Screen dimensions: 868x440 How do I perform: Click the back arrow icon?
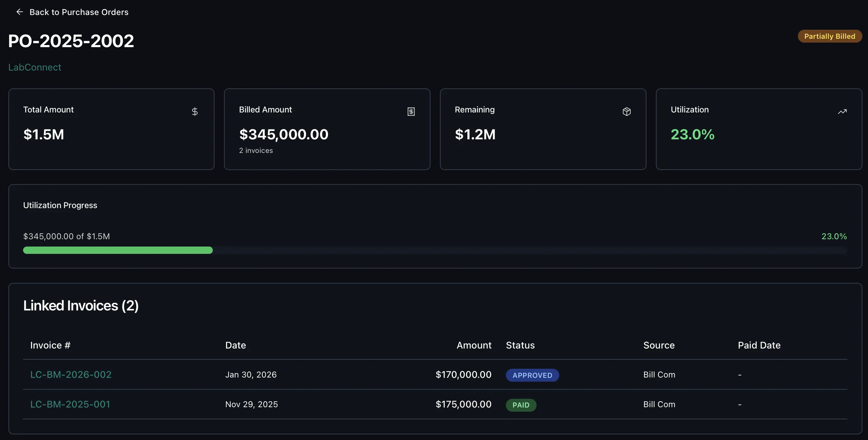(x=19, y=12)
